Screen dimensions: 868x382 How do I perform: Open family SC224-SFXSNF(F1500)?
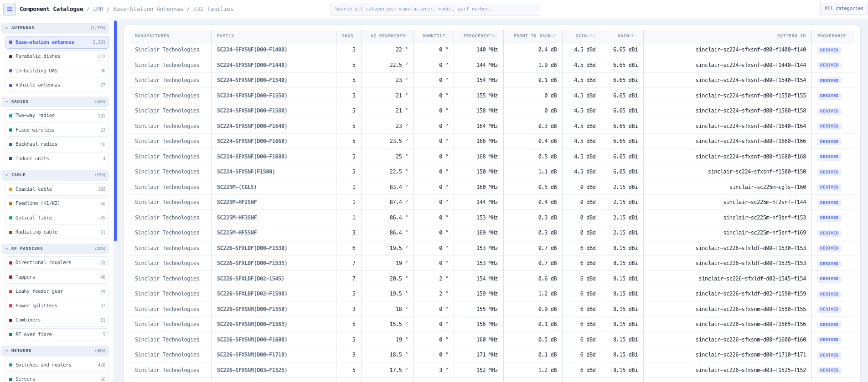[246, 172]
